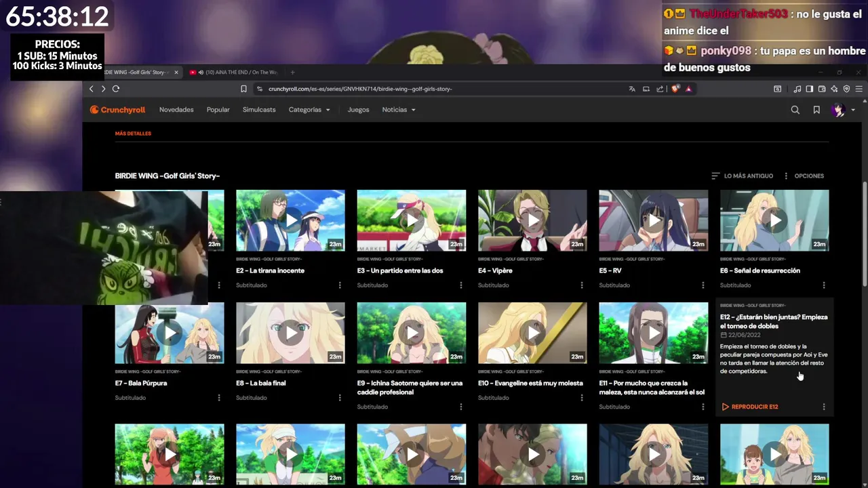Open the Juegos section
This screenshot has width=868, height=488.
(358, 110)
